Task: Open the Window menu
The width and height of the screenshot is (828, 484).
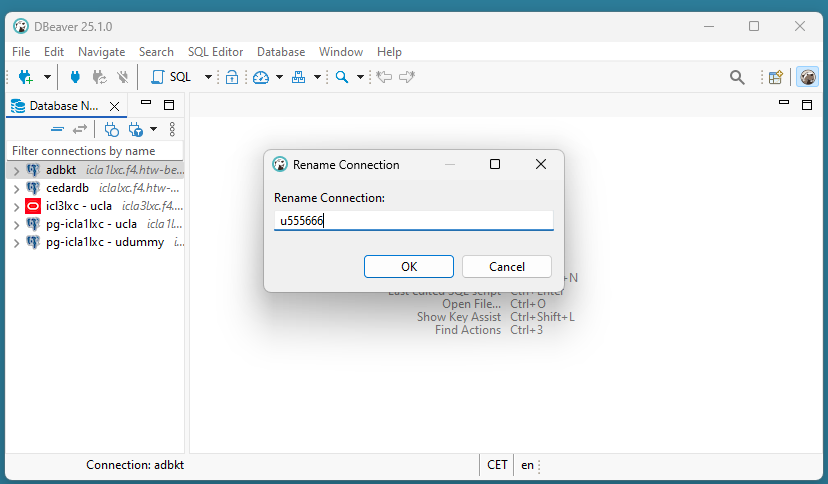Action: tap(341, 52)
